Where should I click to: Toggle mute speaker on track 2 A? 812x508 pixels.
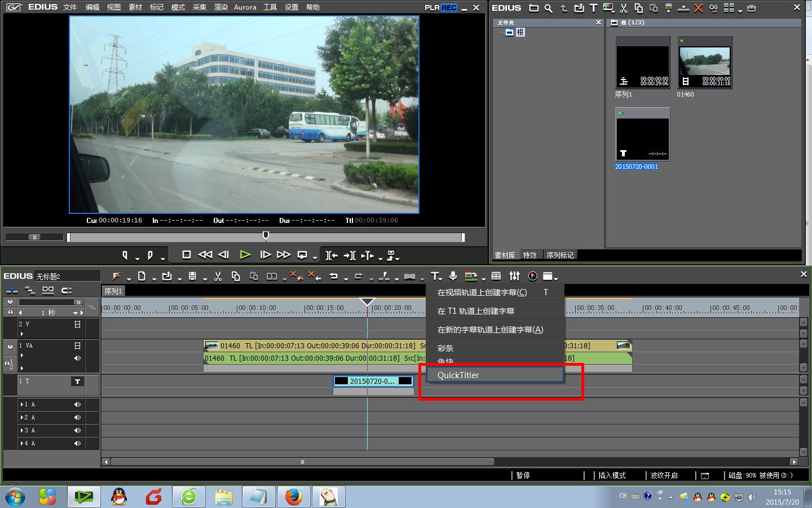[x=77, y=418]
